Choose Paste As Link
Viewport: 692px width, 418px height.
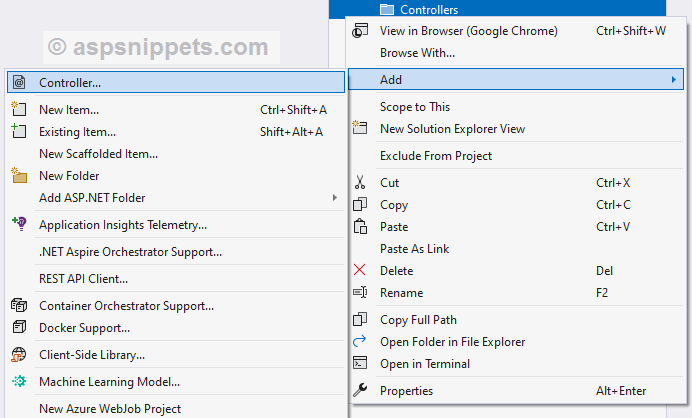pos(515,249)
